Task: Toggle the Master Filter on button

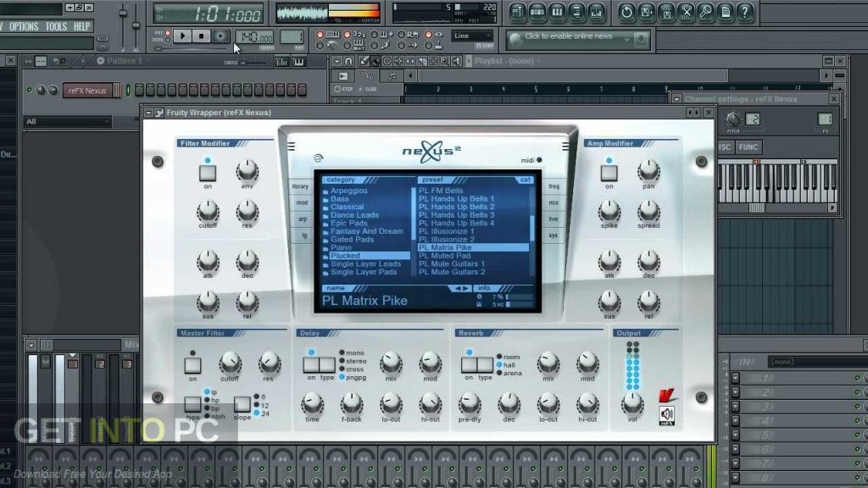Action: pyautogui.click(x=192, y=365)
